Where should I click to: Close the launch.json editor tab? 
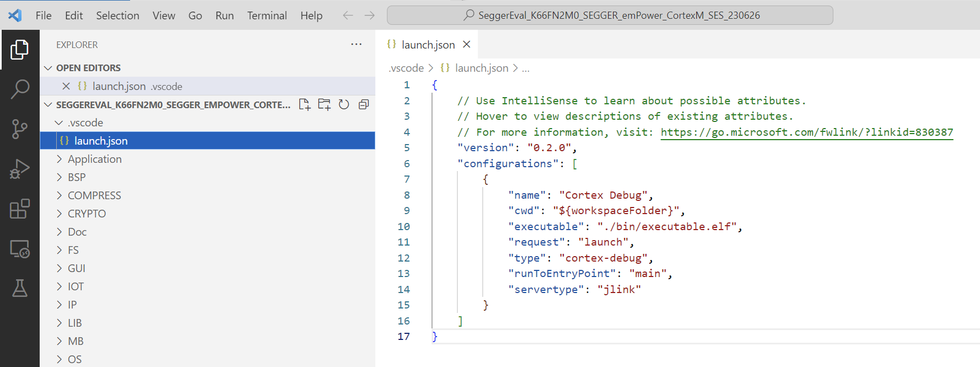(466, 44)
